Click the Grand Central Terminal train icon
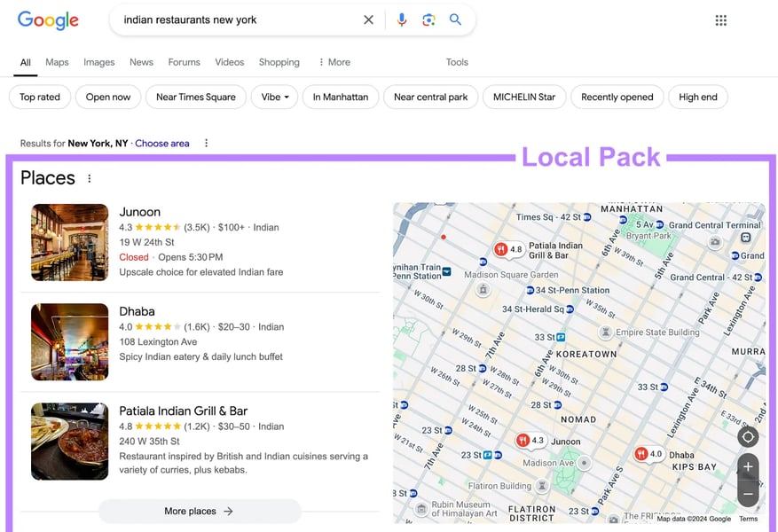 [x=745, y=238]
